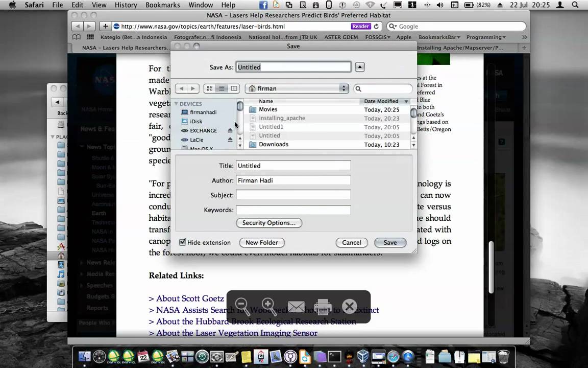Open Terminal from the Dock
The image size is (588, 368).
coord(334,356)
